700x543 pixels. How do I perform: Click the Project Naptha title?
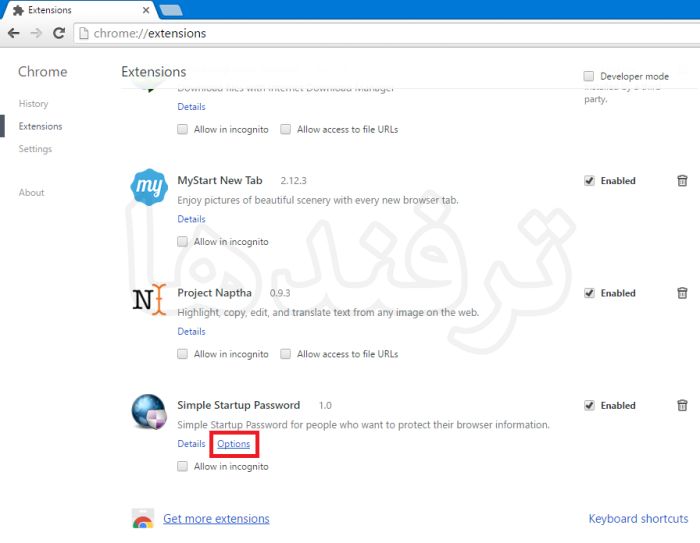click(x=214, y=293)
